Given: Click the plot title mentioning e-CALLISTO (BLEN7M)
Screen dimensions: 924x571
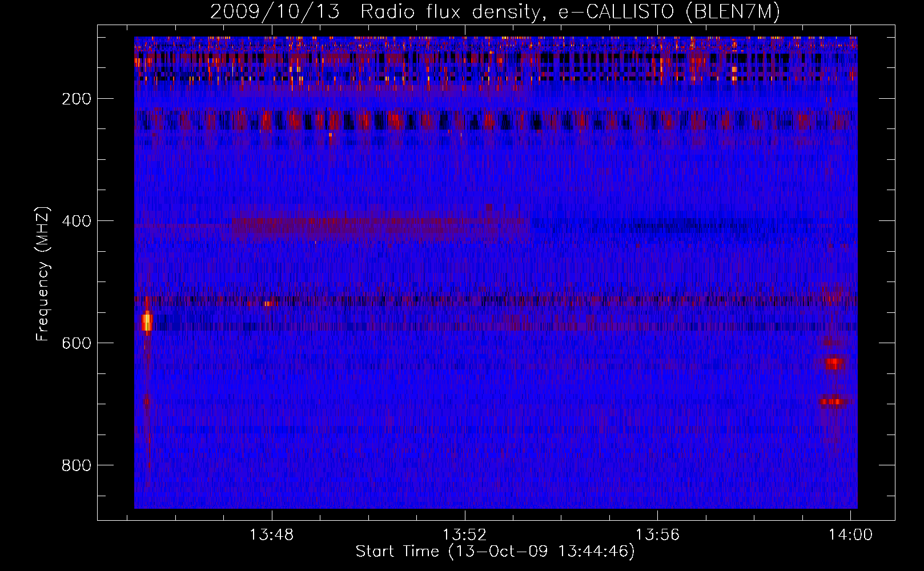Looking at the screenshot, I should [x=495, y=12].
